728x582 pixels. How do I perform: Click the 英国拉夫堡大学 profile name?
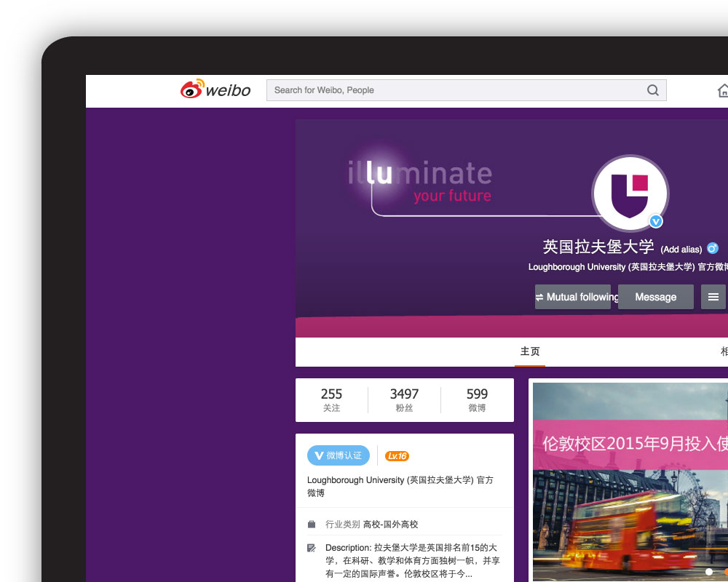pyautogui.click(x=598, y=247)
